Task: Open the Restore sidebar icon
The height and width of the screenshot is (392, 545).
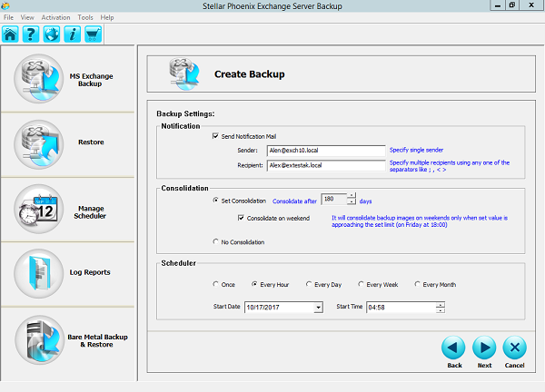Action: tap(39, 142)
